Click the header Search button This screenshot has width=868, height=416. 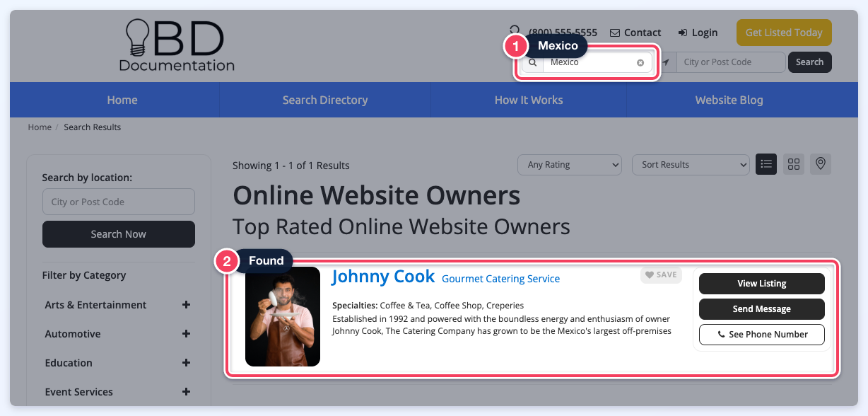point(810,62)
